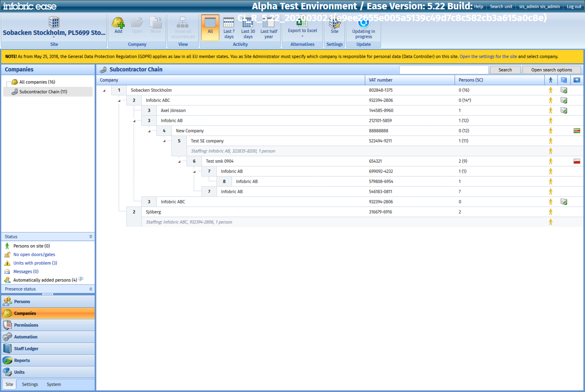585x392 pixels.
Task: Open the Sobacken Stockholm site selector
Action: coord(54,28)
